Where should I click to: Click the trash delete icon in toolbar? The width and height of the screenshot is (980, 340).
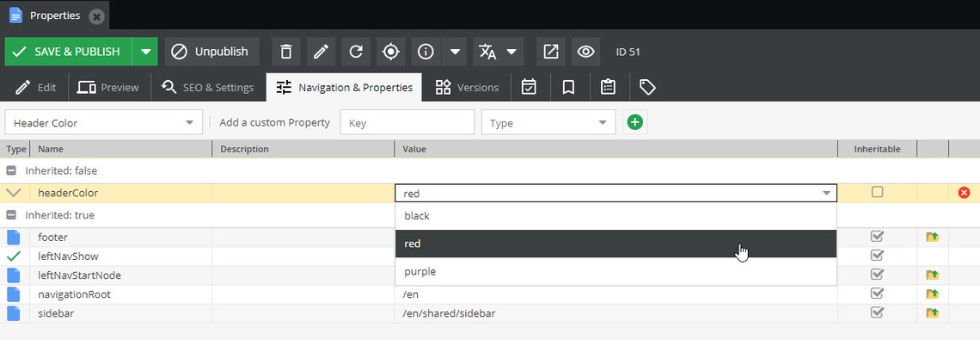coord(285,52)
